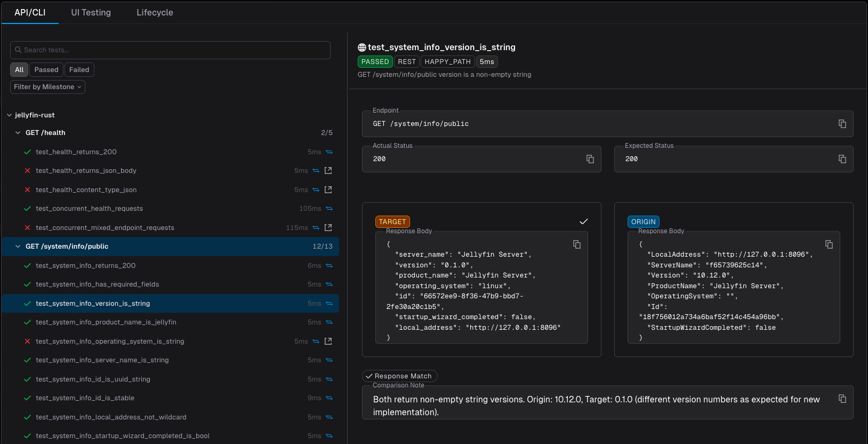Collapse the GET /health group
Viewport: 868px width, 444px height.
point(18,133)
